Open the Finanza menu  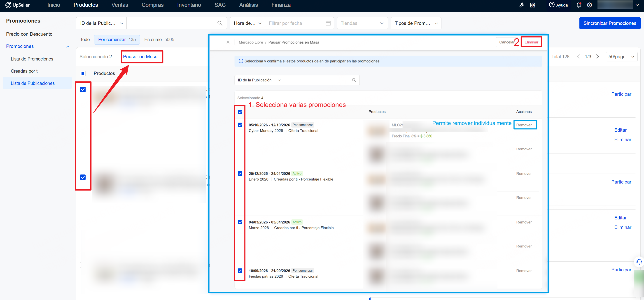[281, 5]
